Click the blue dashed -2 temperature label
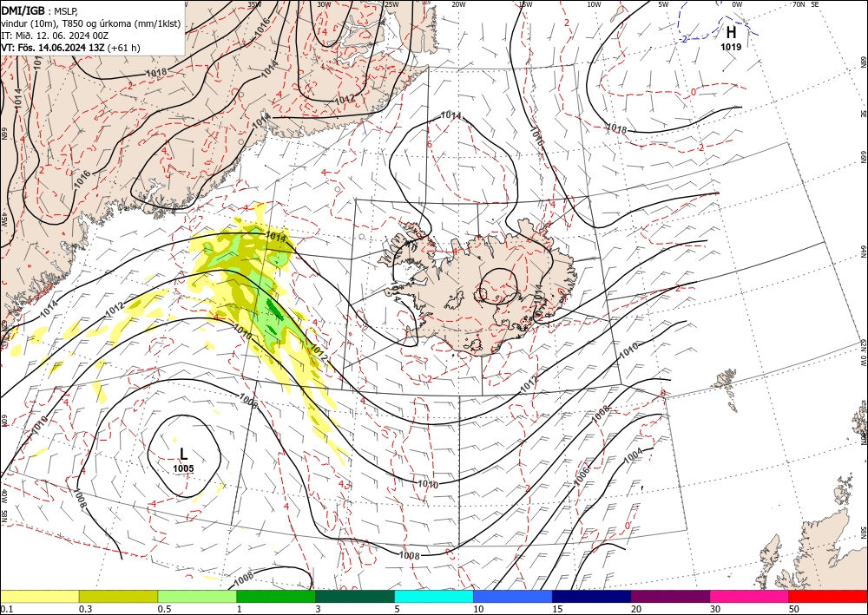868x615 pixels. click(x=685, y=39)
